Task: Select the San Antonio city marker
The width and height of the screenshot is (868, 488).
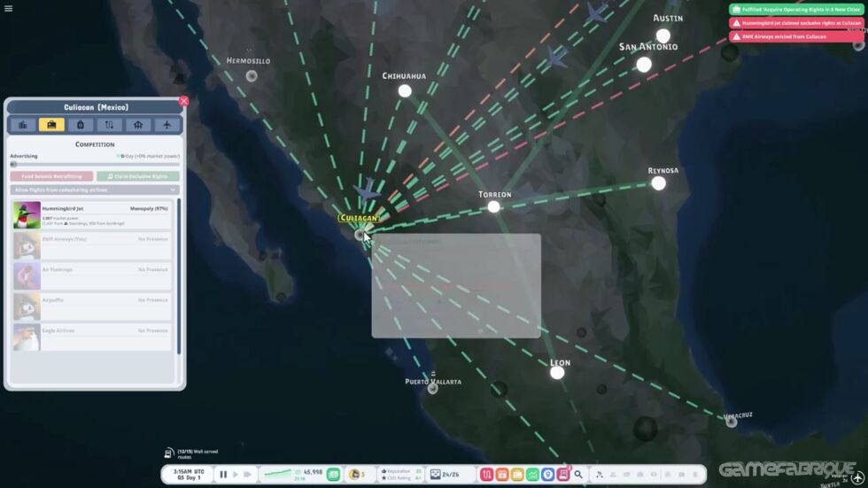Action: (644, 65)
